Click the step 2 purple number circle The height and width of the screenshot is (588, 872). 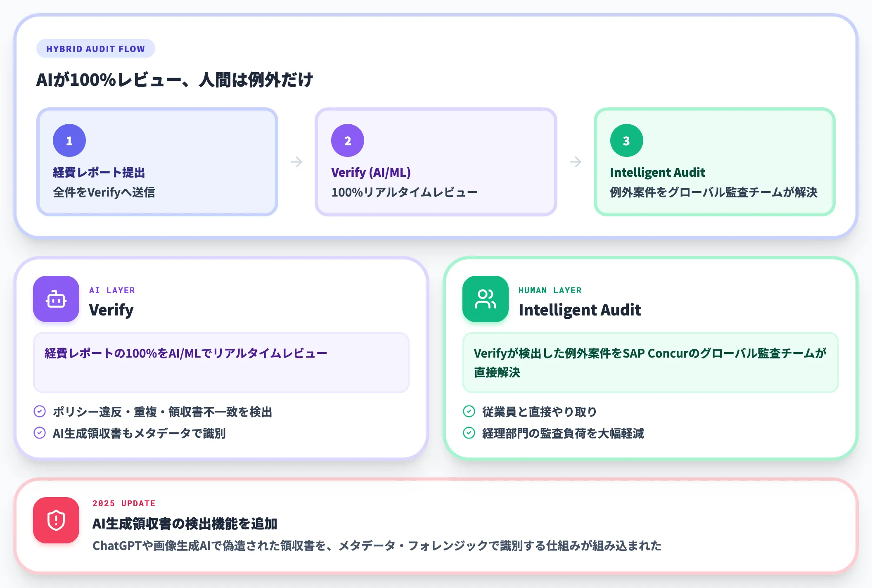(348, 140)
